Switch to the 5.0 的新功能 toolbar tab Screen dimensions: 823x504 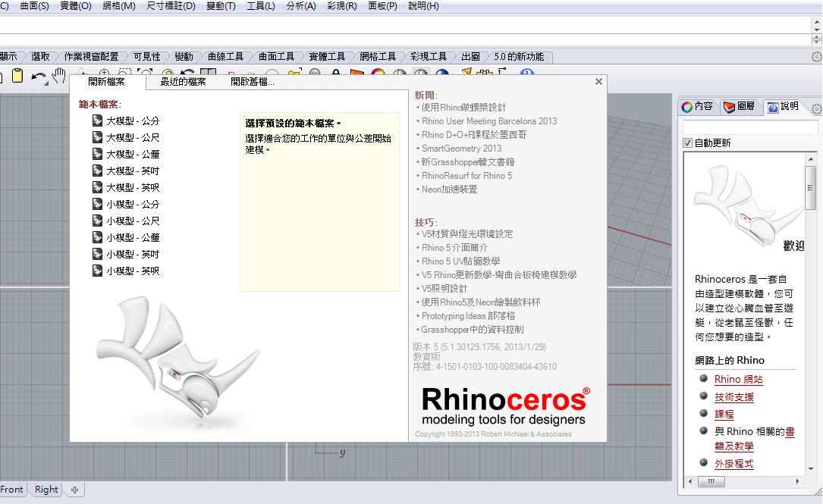tap(519, 57)
